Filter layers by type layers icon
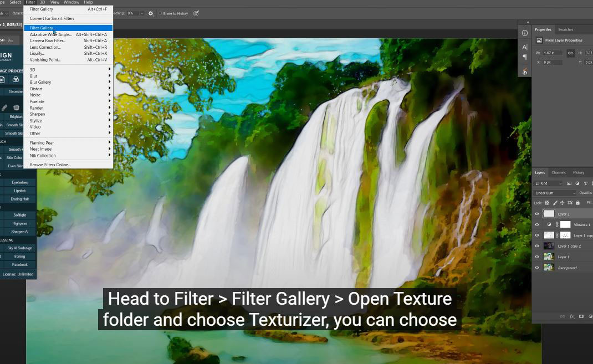 [585, 183]
